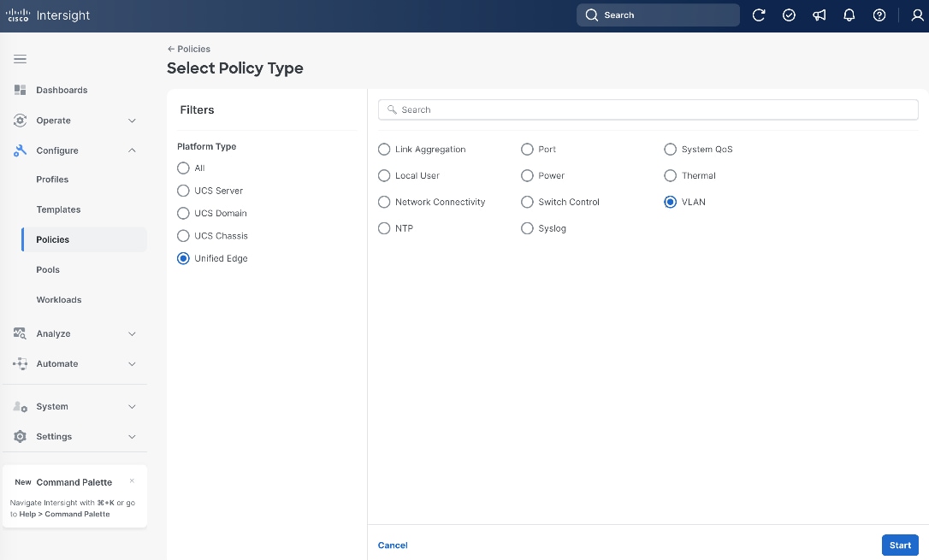Image resolution: width=929 pixels, height=560 pixels.
Task: Open the requests checkmark icon
Action: pyautogui.click(x=789, y=15)
